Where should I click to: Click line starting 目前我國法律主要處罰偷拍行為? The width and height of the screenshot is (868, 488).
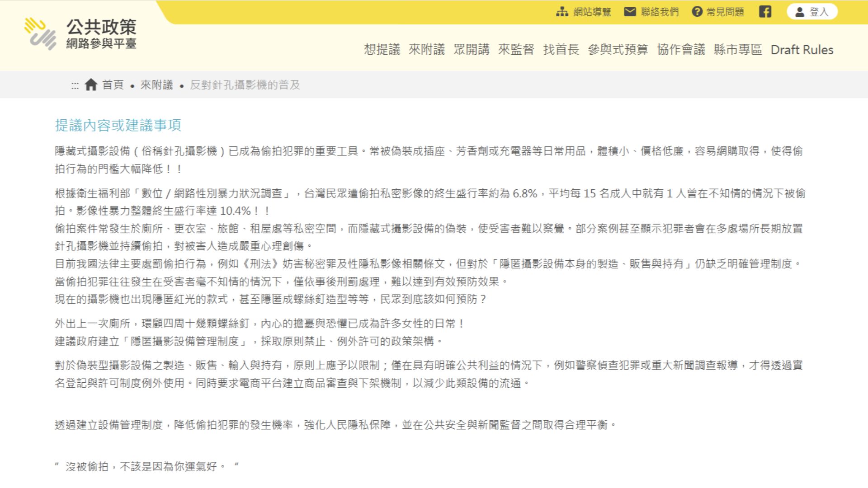[429, 272]
